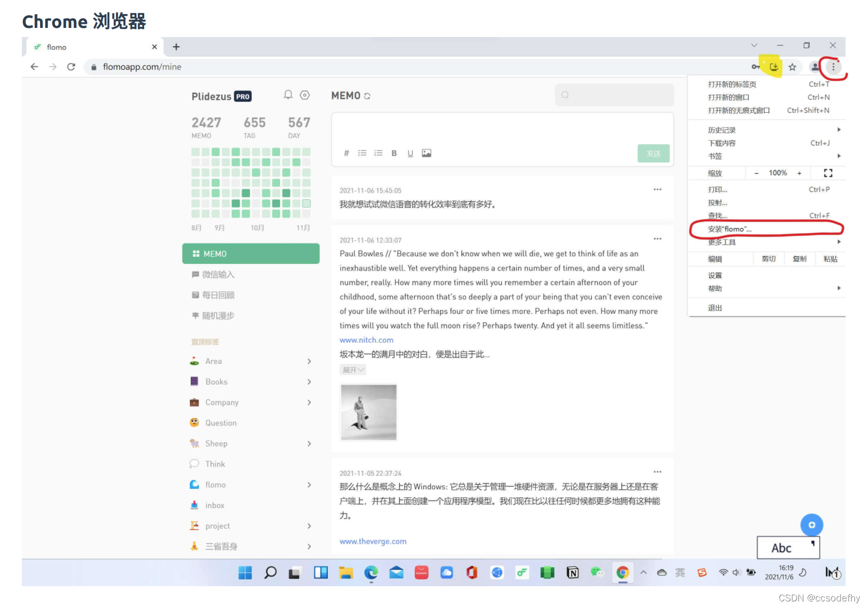Click the browser forward arrow
Viewport: 868px width, 608px height.
(x=53, y=66)
